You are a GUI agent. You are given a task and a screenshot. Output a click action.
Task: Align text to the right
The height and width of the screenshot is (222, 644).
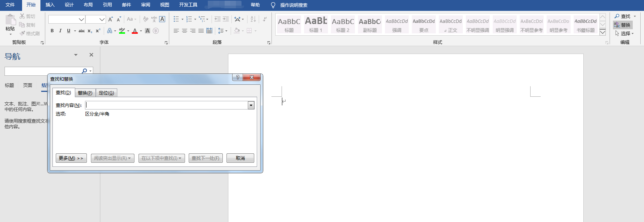[193, 31]
